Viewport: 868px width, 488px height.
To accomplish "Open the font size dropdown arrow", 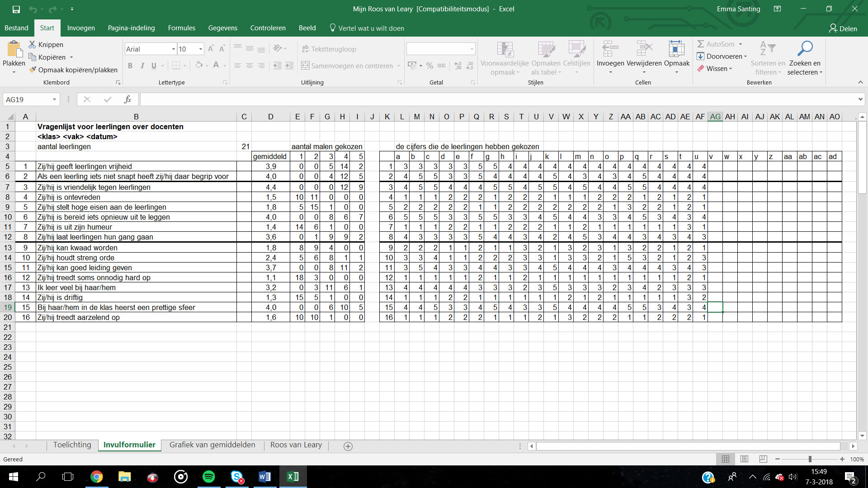I will point(201,49).
